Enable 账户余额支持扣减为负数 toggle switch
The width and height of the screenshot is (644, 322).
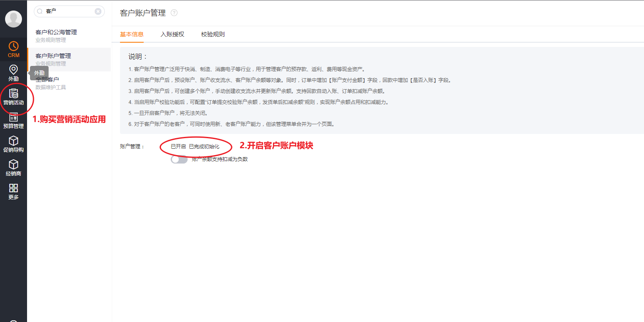point(179,159)
